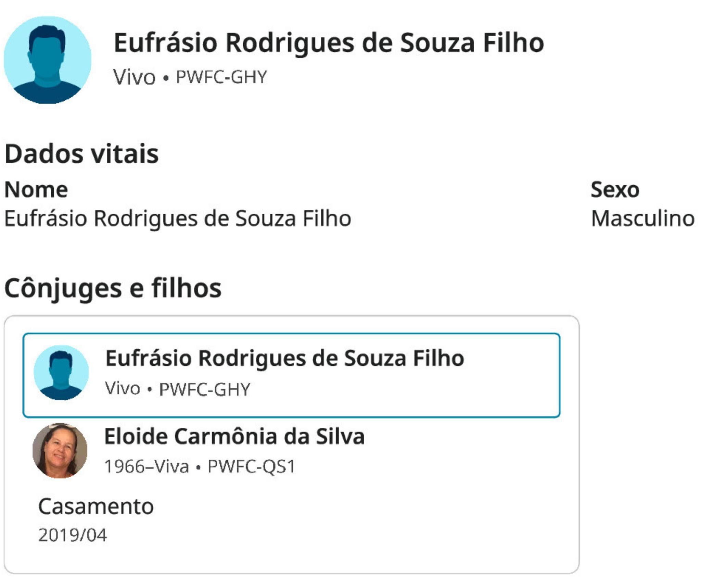Screen dimensions: 701x588
Task: Open the 'Casamento' marriage event
Action: pos(96,506)
